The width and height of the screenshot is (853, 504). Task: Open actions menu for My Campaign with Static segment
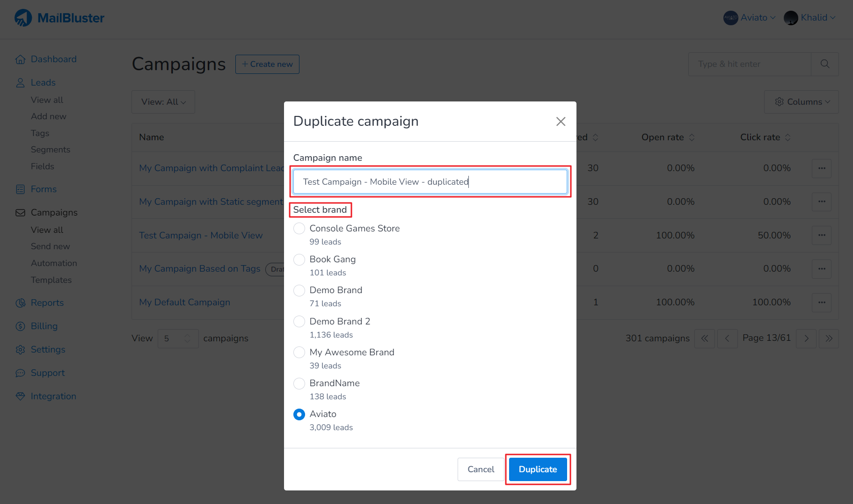[x=822, y=202]
